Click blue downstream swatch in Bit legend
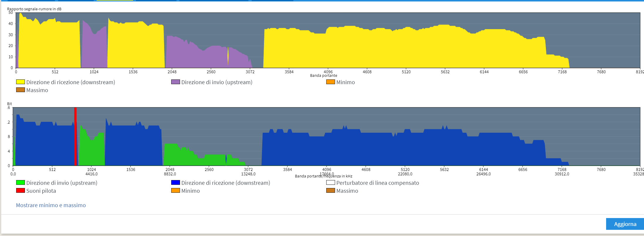 tap(176, 182)
